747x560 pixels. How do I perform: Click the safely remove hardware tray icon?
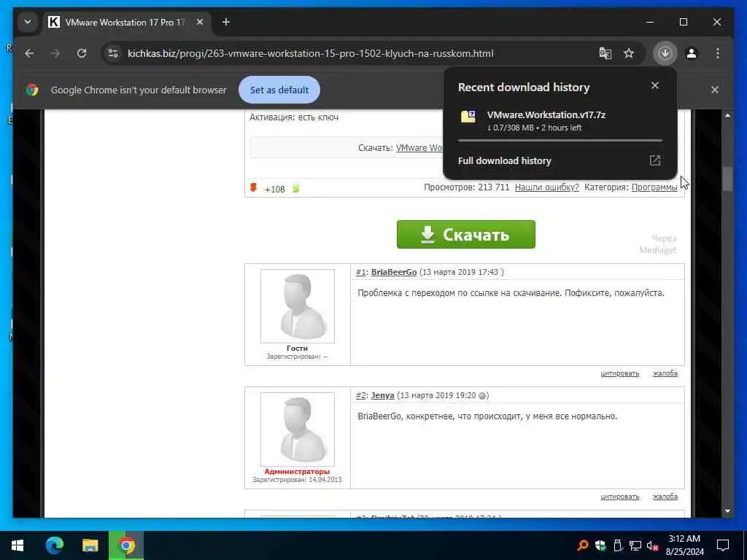[618, 545]
